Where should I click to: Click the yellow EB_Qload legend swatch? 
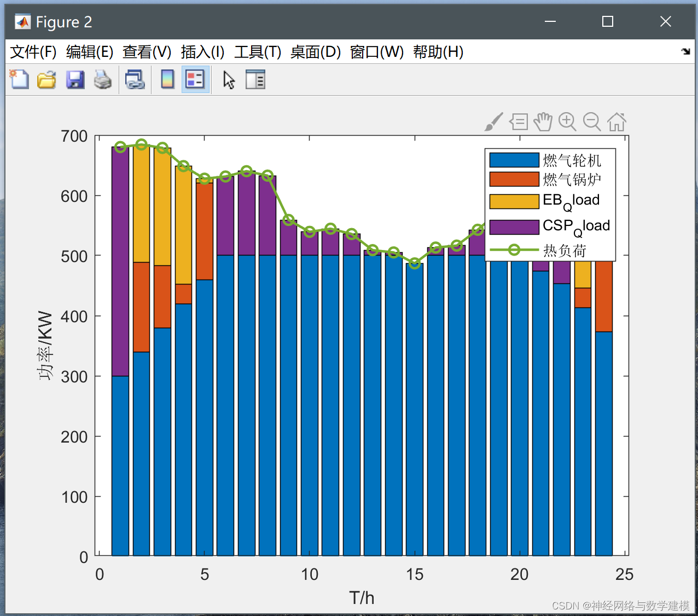pyautogui.click(x=514, y=201)
